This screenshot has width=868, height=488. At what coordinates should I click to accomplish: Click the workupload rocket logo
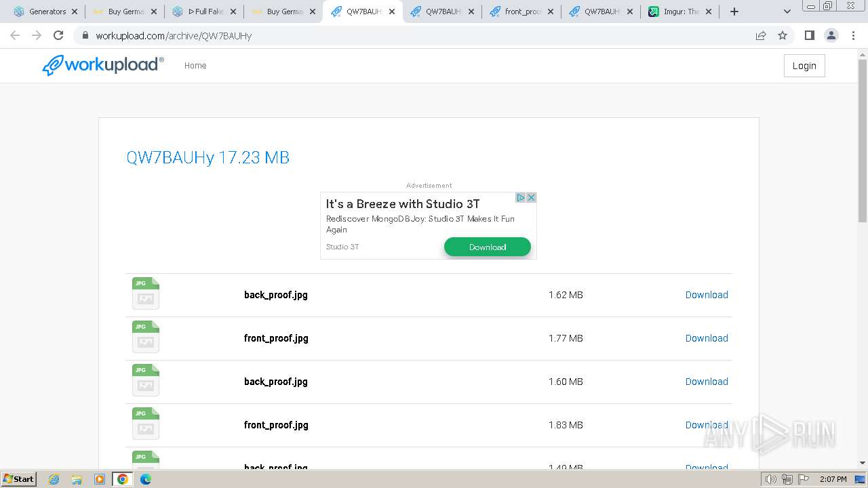[103, 65]
